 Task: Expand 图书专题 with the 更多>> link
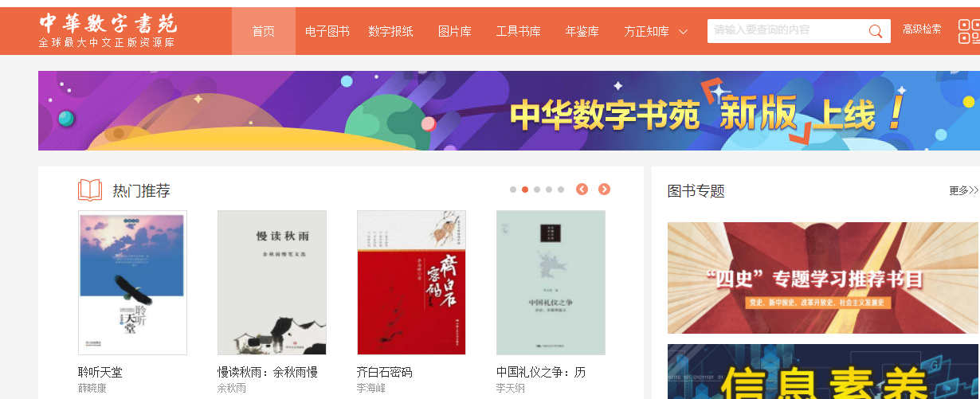pyautogui.click(x=964, y=190)
